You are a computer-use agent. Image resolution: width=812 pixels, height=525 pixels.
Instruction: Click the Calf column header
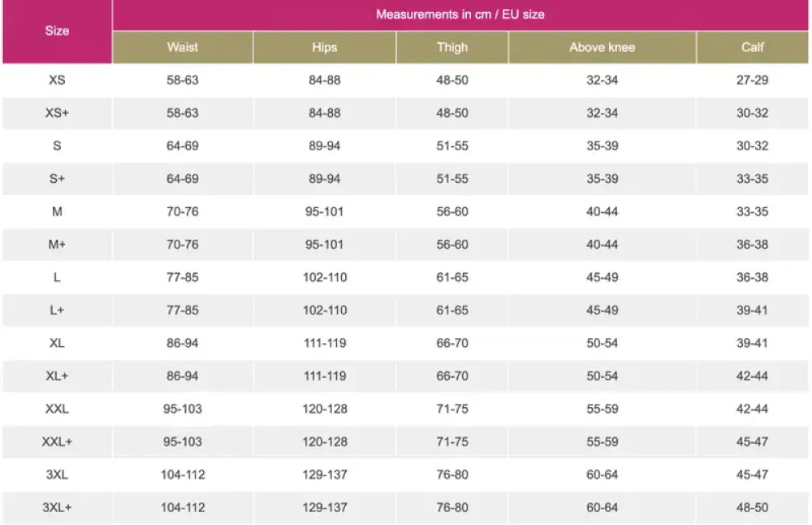(x=753, y=47)
